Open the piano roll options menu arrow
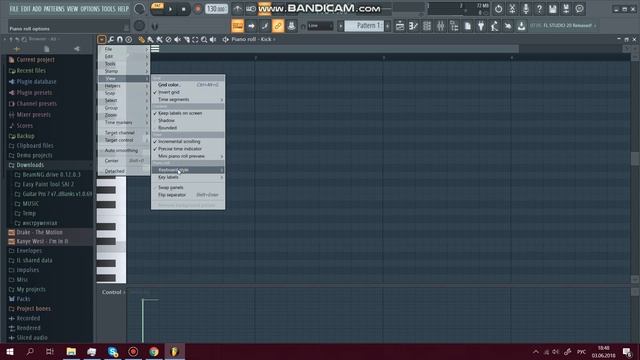Screen dimensions: 640x360 pyautogui.click(x=102, y=40)
